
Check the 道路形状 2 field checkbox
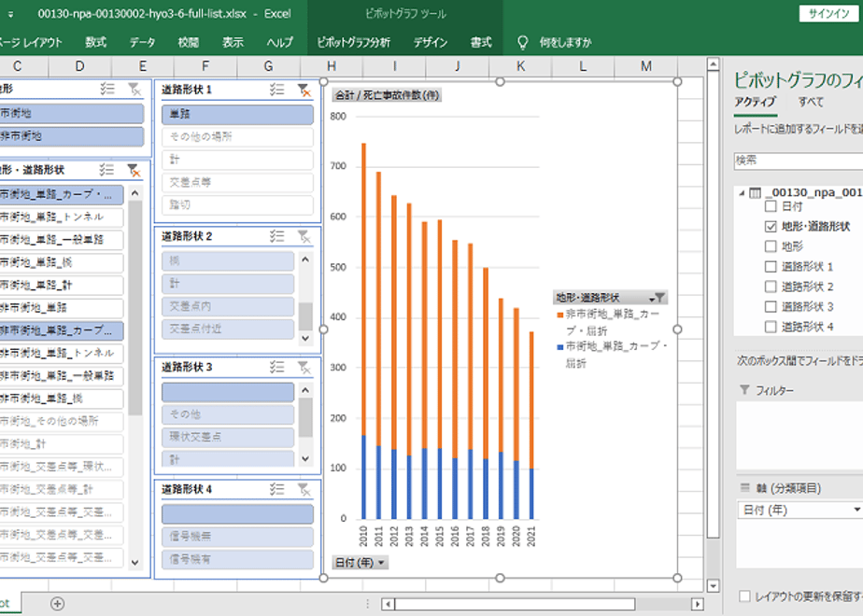tap(771, 286)
